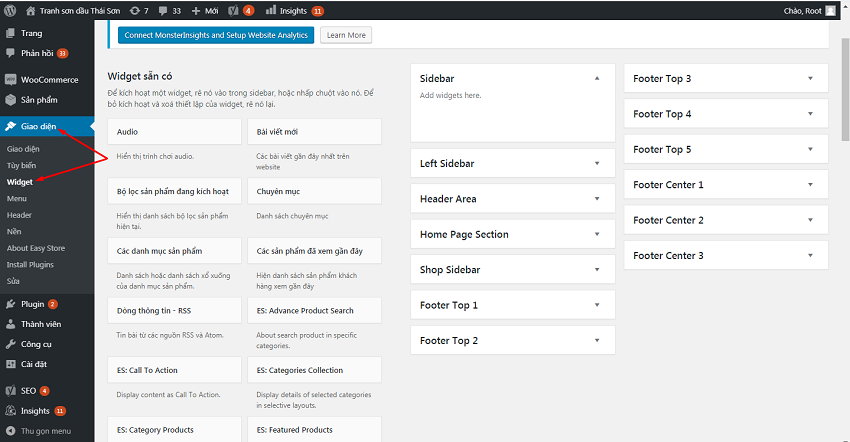Collapse menu with Thu gọn menu icon
850x442 pixels.
[11, 431]
